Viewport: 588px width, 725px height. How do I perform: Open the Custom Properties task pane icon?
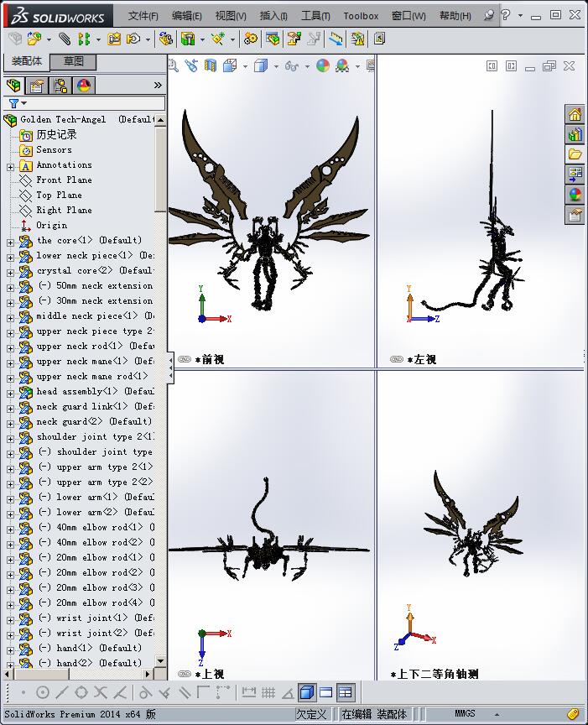(575, 215)
